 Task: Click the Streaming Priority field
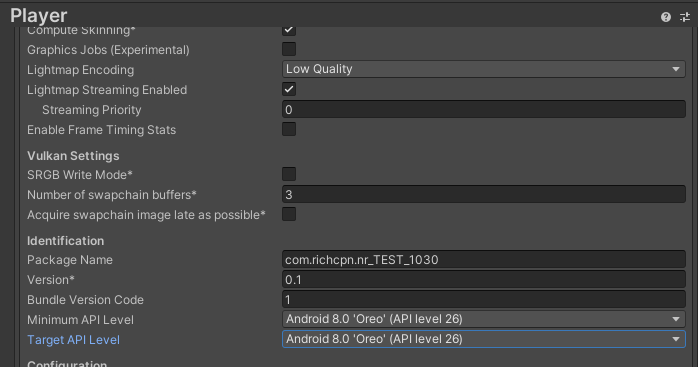[484, 110]
